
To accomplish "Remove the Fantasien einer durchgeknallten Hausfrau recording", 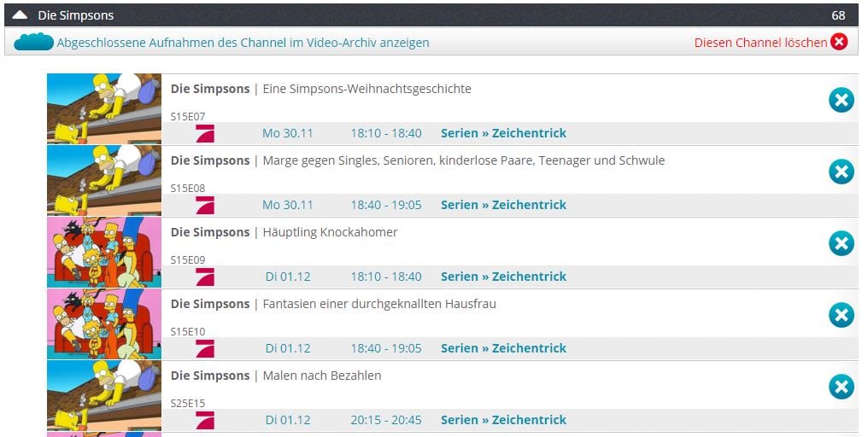I will pyautogui.click(x=841, y=315).
